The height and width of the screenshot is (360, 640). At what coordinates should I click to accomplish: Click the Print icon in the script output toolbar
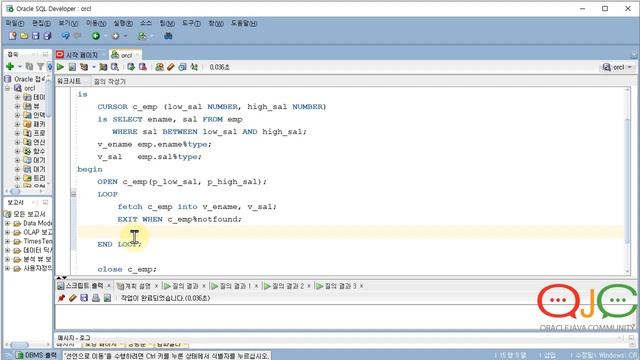tap(96, 298)
